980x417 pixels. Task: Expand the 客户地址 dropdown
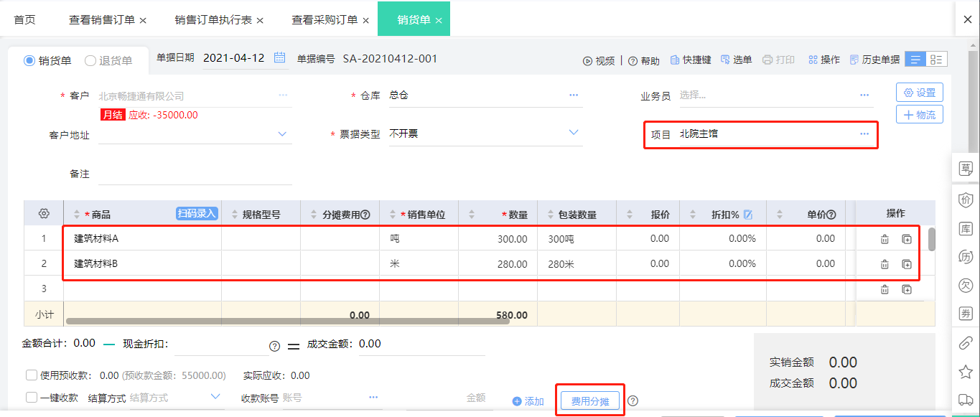tap(281, 133)
